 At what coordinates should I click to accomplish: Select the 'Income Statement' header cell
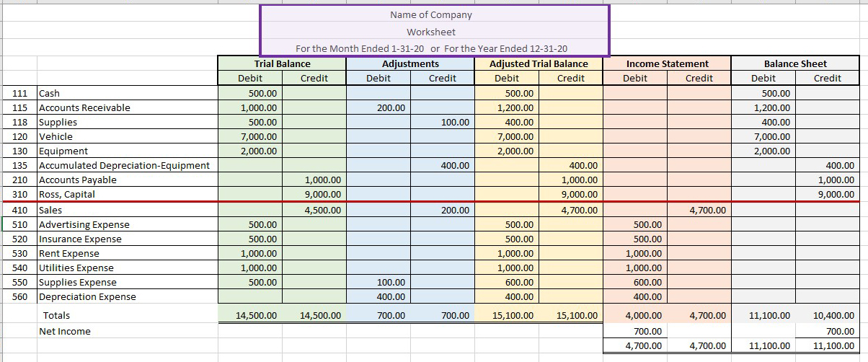point(667,63)
